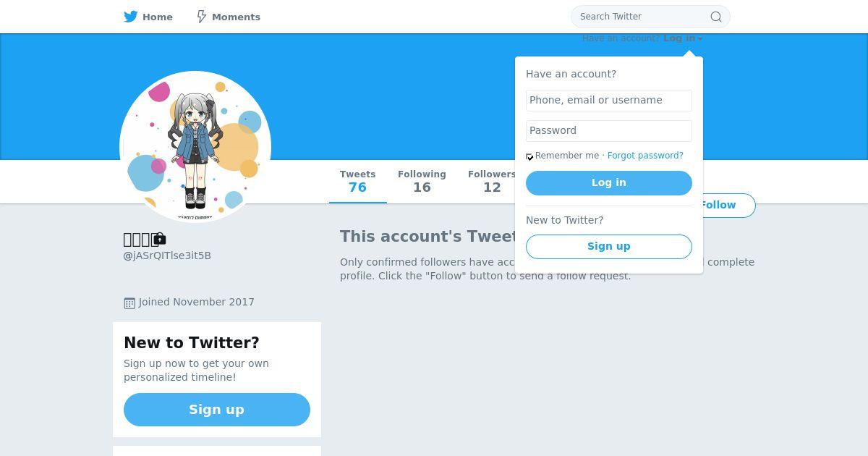
Task: Click the protected account lock icon
Action: [x=160, y=238]
